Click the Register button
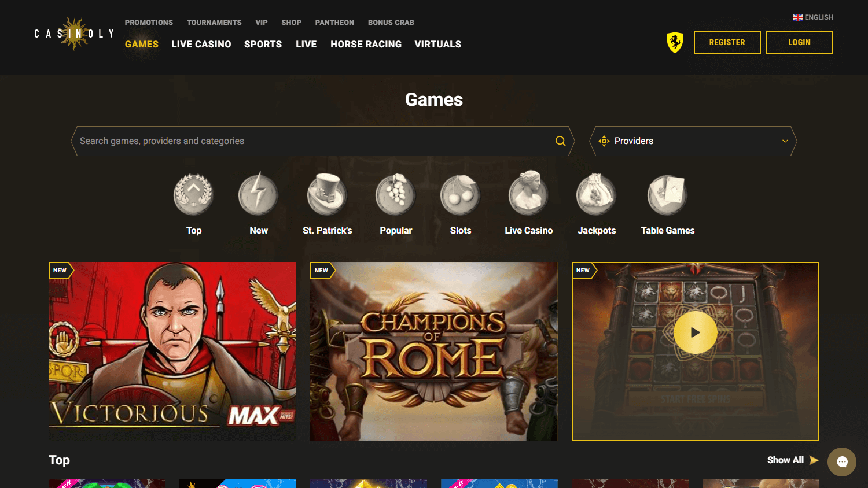The image size is (868, 488). 727,43
